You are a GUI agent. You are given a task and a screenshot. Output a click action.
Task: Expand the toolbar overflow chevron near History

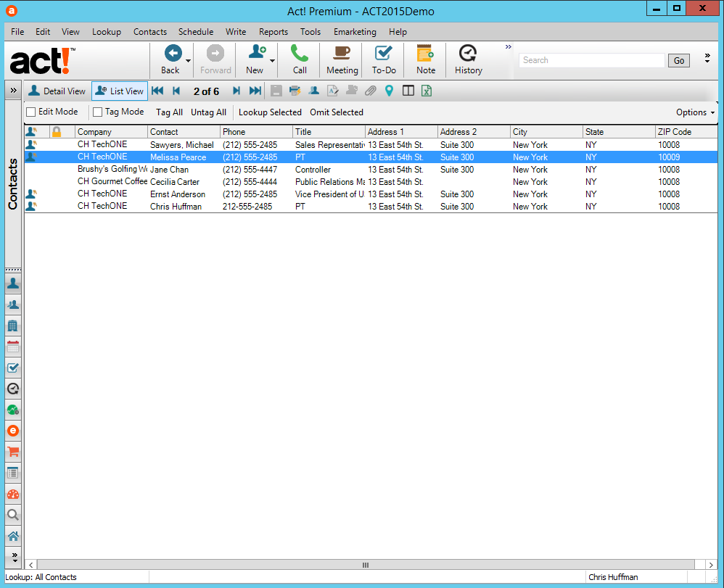[508, 47]
